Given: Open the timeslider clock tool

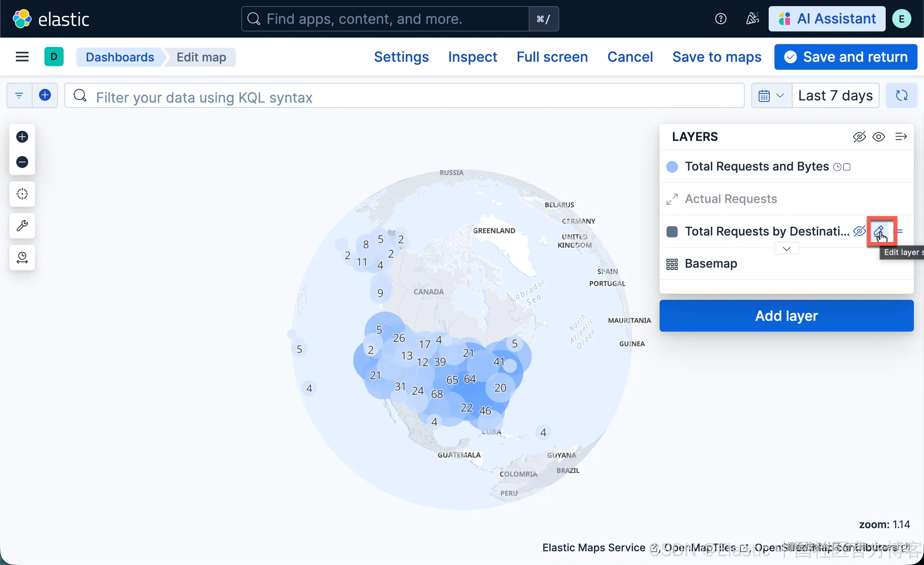Looking at the screenshot, I should pyautogui.click(x=22, y=258).
